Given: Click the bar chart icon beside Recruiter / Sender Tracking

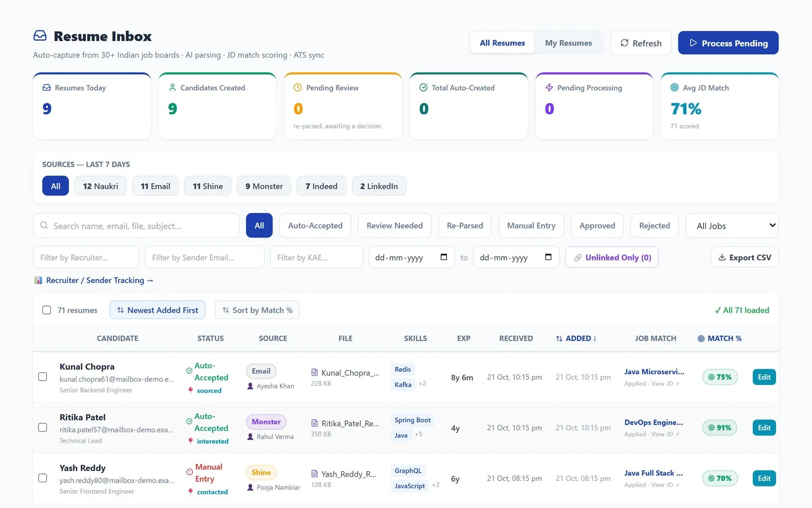Looking at the screenshot, I should pos(38,280).
